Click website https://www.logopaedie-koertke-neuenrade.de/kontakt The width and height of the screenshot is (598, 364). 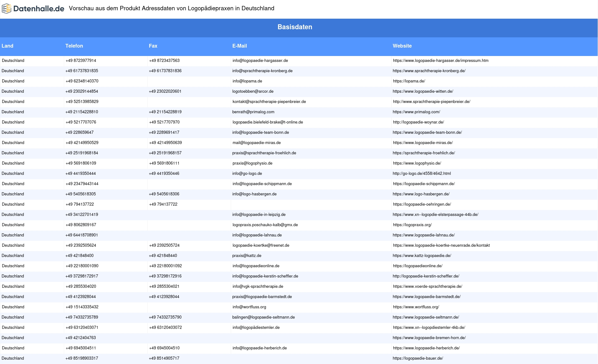(x=441, y=245)
